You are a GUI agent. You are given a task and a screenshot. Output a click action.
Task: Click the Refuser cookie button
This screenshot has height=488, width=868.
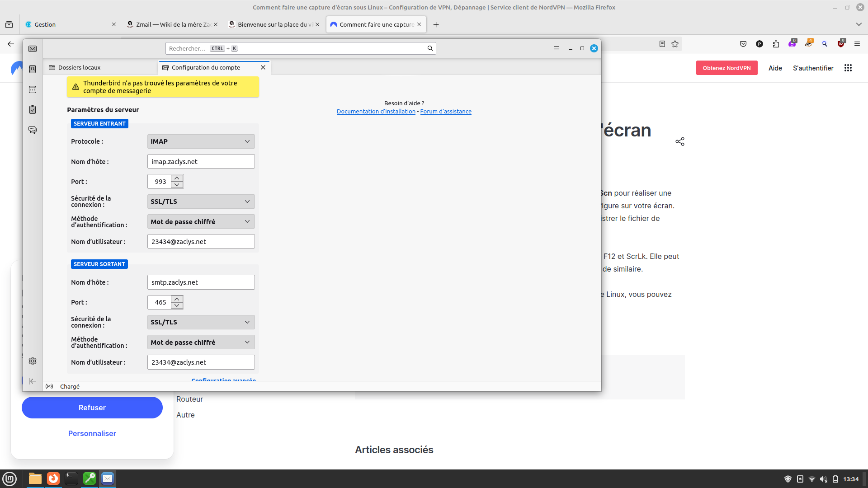pyautogui.click(x=92, y=408)
